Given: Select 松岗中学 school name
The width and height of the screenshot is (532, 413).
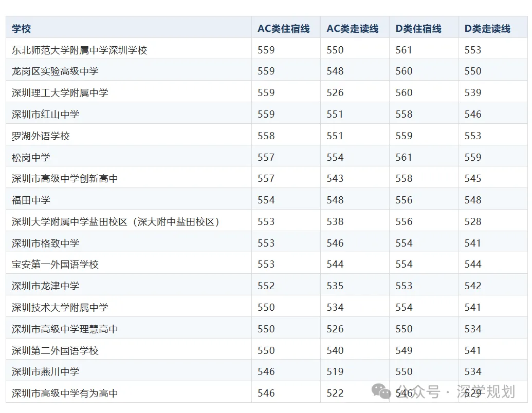Looking at the screenshot, I should [31, 157].
